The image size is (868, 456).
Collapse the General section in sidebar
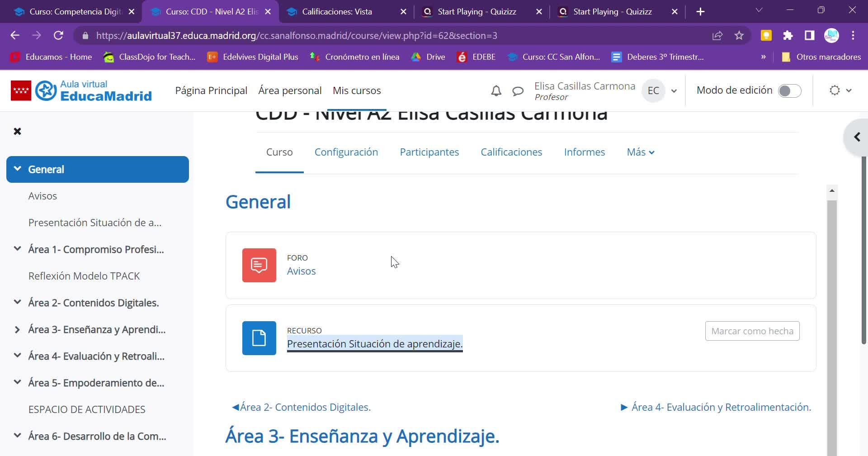[x=17, y=169]
